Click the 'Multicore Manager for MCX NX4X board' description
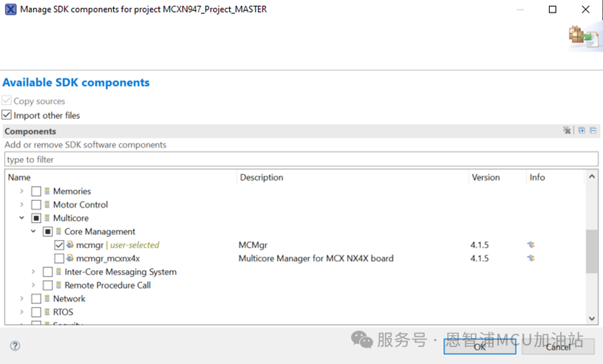The height and width of the screenshot is (364, 603). (x=316, y=258)
